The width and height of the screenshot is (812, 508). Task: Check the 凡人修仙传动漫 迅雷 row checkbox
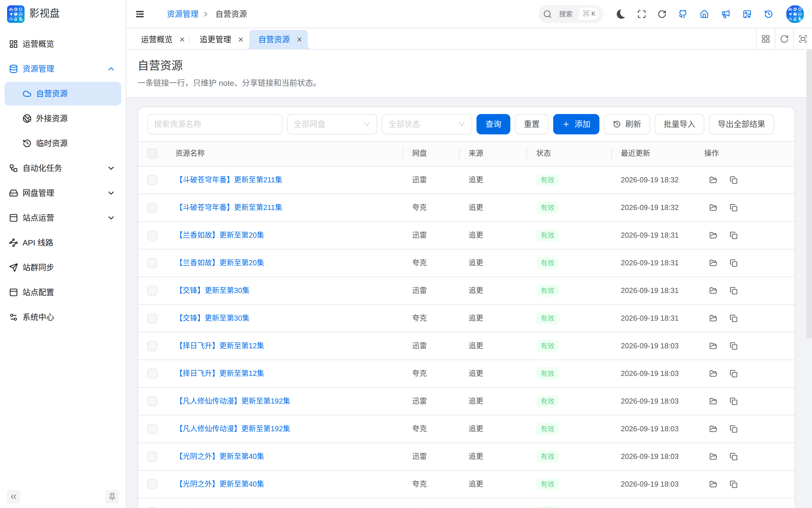pyautogui.click(x=152, y=401)
